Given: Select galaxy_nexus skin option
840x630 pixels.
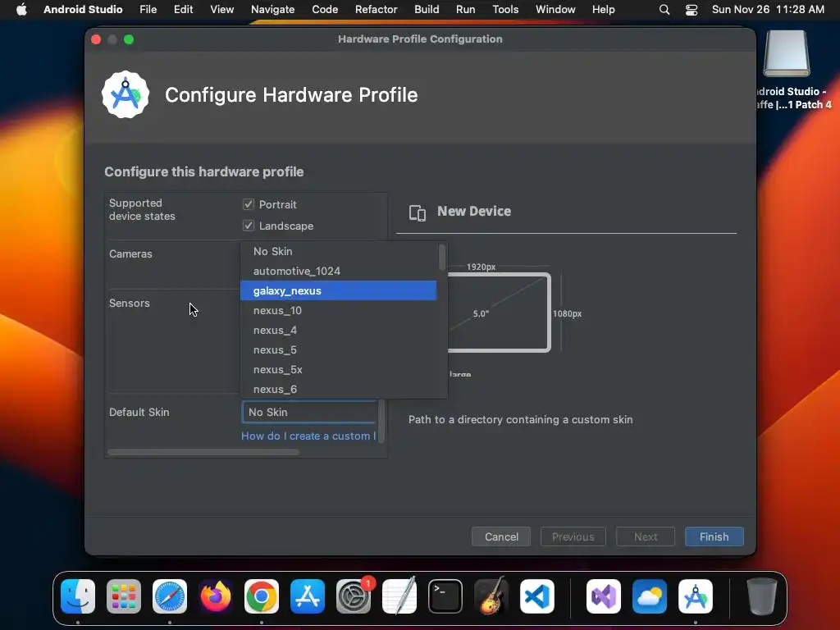Looking at the screenshot, I should [x=339, y=291].
